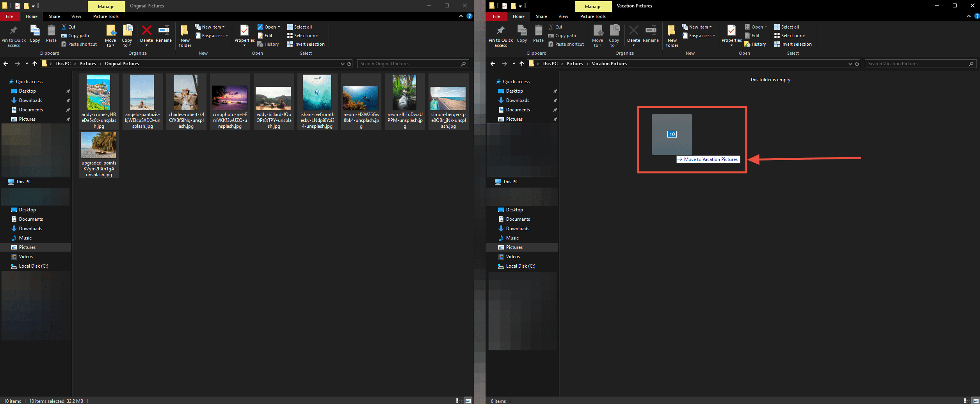Click History icon in Vacation Pictures ribbon
Viewport: 980px width, 404px height.
755,44
